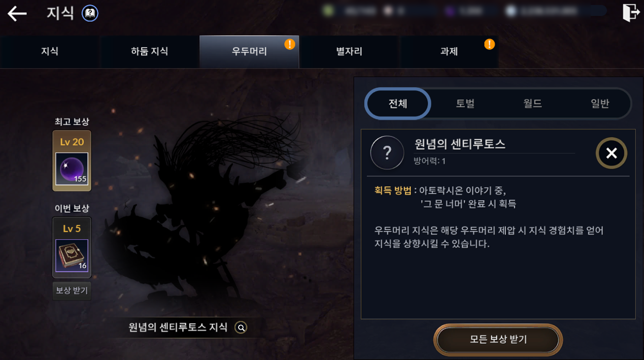Select the 토벌 filter
The height and width of the screenshot is (360, 644).
click(x=465, y=104)
